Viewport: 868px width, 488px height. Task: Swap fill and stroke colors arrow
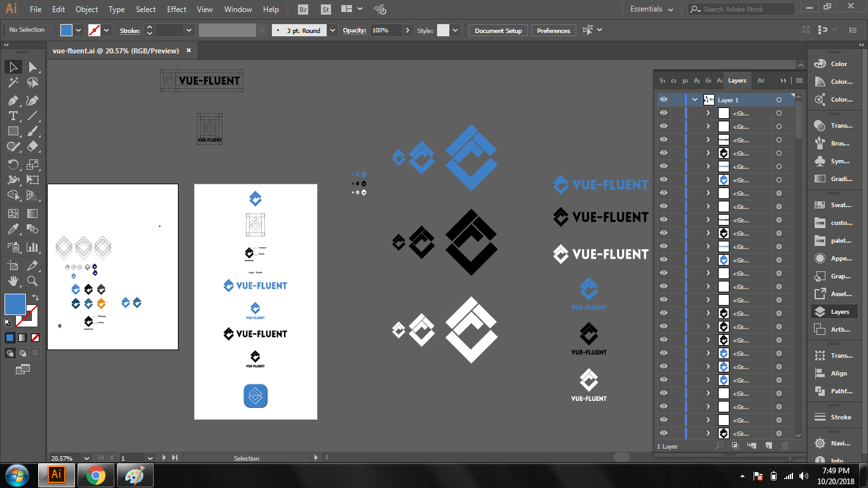click(x=36, y=297)
